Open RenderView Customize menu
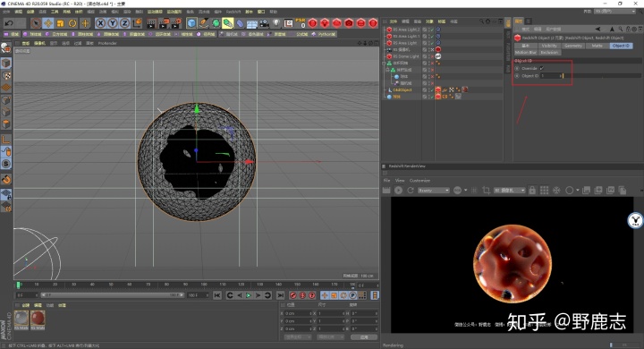The image size is (644, 349). [x=419, y=181]
